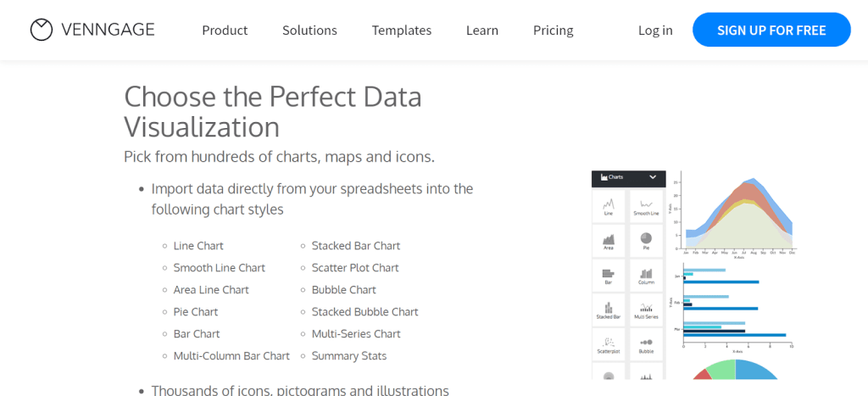Screen dimensions: 868x396
Task: Open the Product menu
Action: click(x=225, y=31)
